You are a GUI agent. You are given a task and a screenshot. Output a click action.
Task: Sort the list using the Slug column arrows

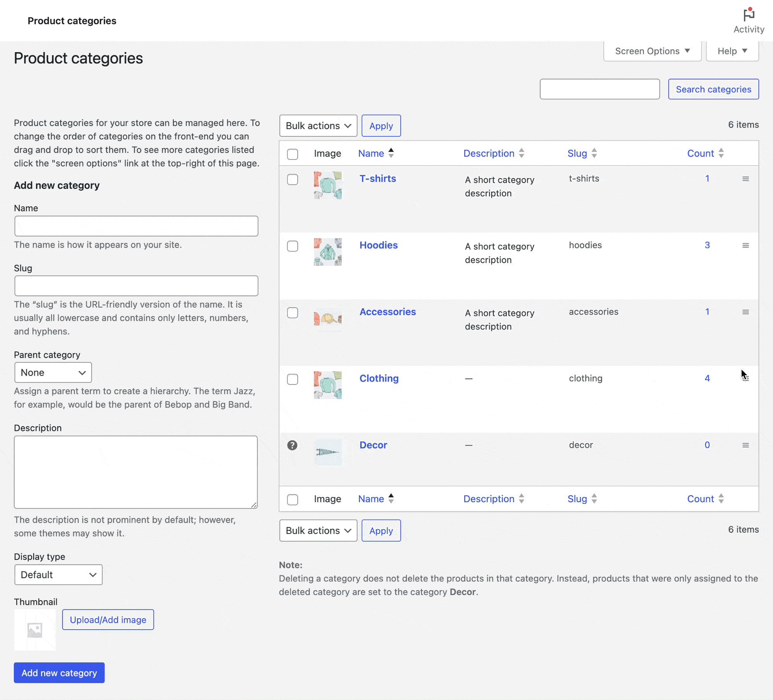click(595, 153)
